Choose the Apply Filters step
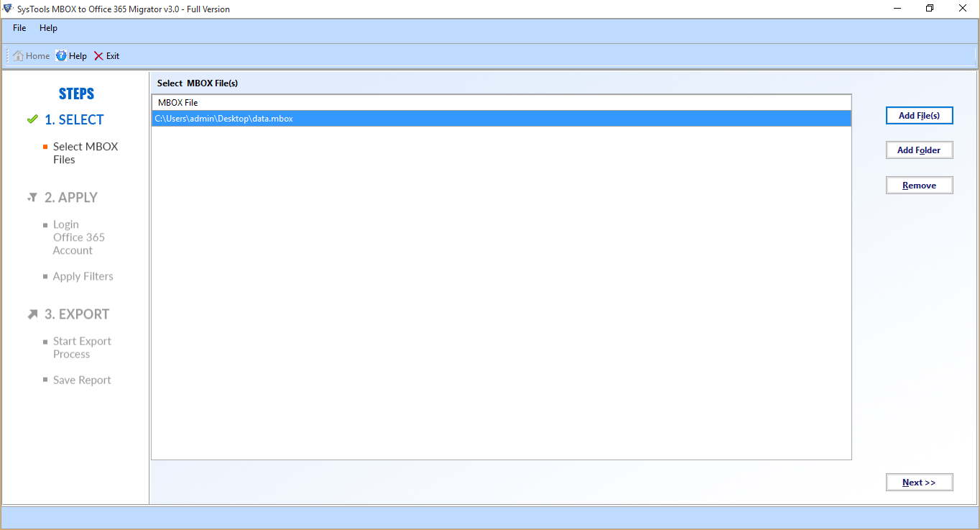The width and height of the screenshot is (980, 530). (x=83, y=276)
